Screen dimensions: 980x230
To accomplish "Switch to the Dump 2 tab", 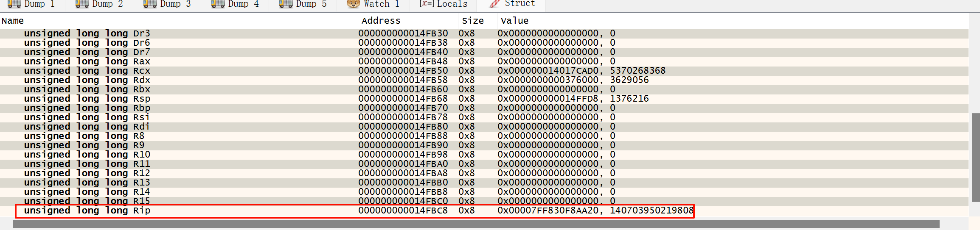I will [x=99, y=4].
